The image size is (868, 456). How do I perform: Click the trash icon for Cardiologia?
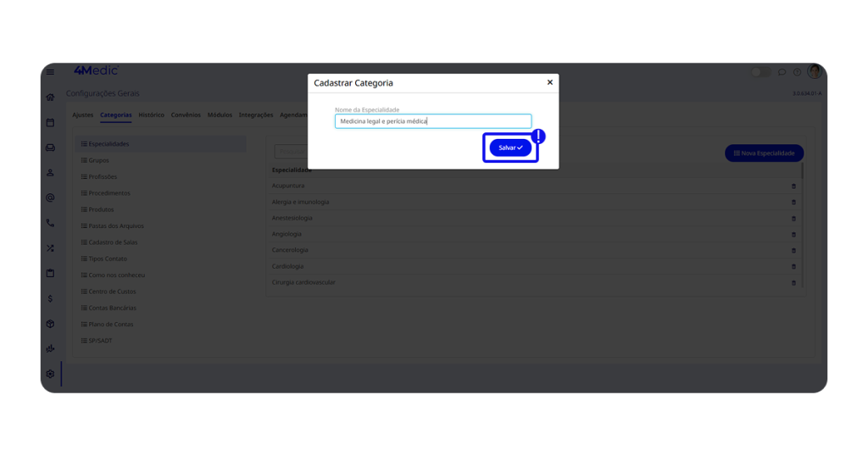(x=793, y=267)
